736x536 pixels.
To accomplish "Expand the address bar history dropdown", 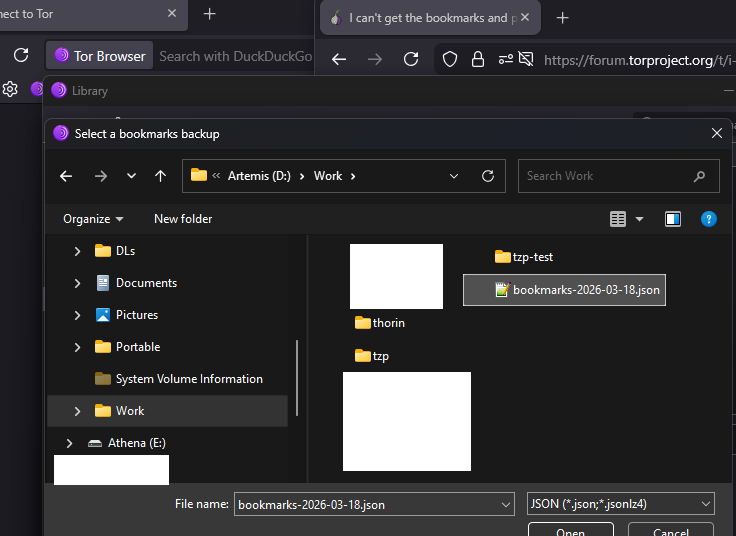I will (x=453, y=176).
